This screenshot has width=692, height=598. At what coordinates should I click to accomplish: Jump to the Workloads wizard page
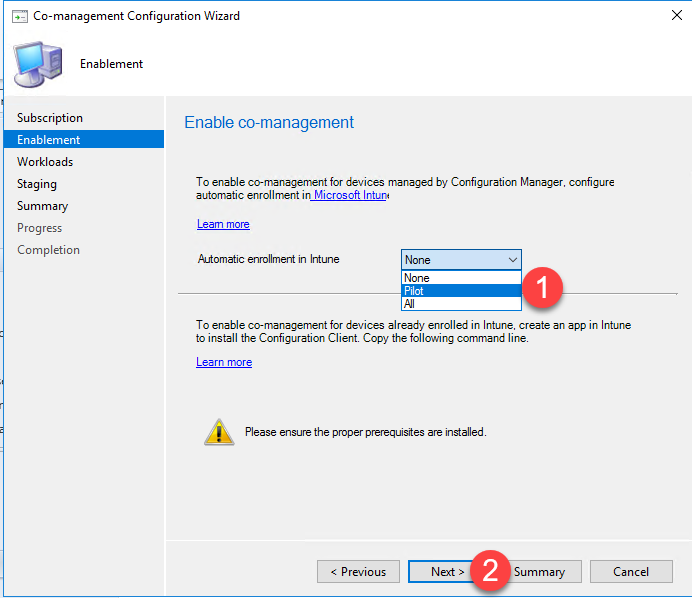point(45,162)
